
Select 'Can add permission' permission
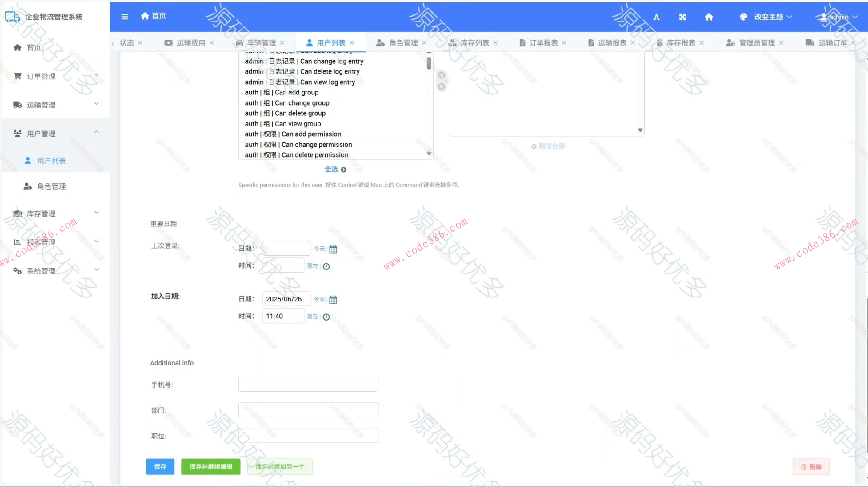(x=293, y=134)
